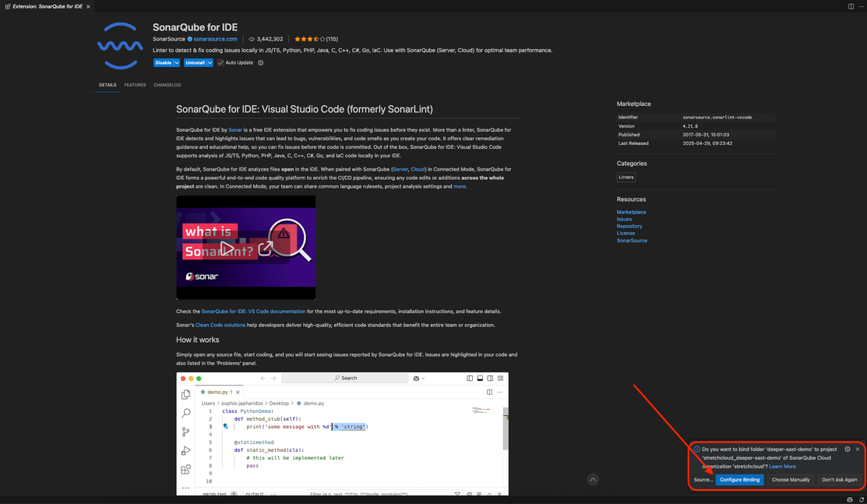
Task: Open the more actions ellipsis at the editor top right
Action: 861,6
